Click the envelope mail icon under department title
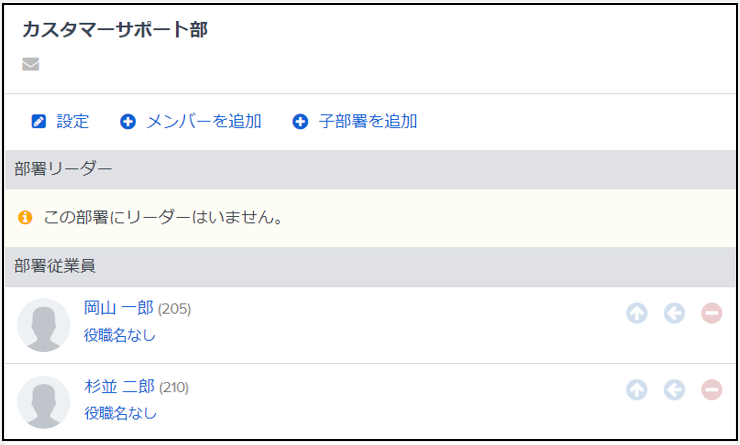740x445 pixels. 31,64
